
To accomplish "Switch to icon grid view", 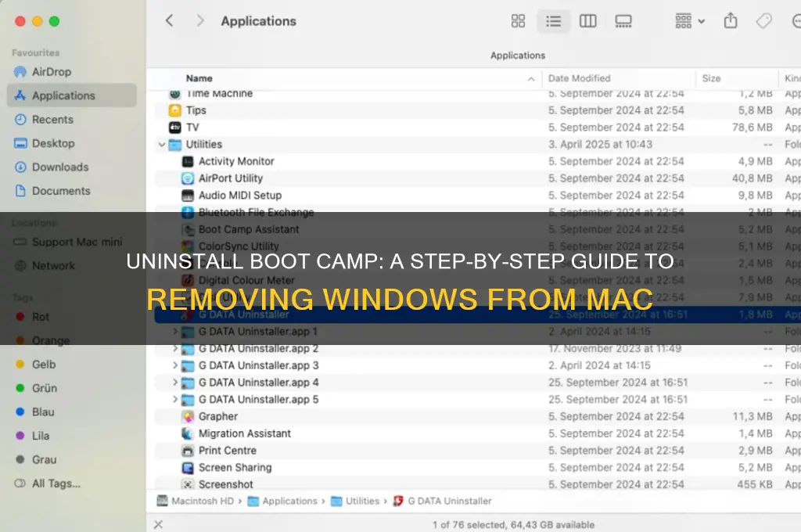I will pos(518,21).
